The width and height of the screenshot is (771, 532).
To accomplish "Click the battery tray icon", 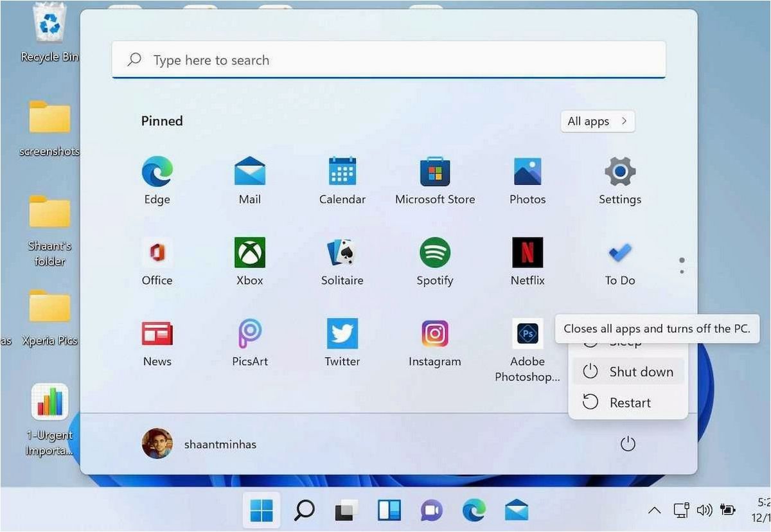I will pos(728,511).
